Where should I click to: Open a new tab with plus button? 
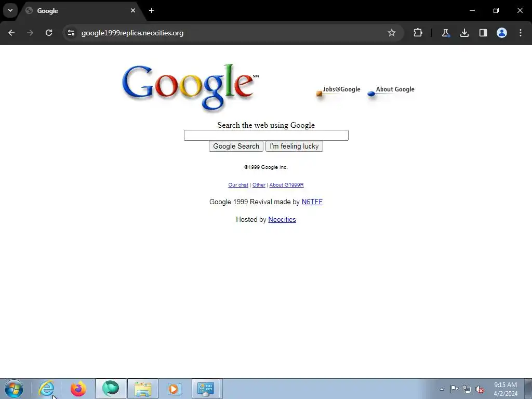pyautogui.click(x=152, y=10)
